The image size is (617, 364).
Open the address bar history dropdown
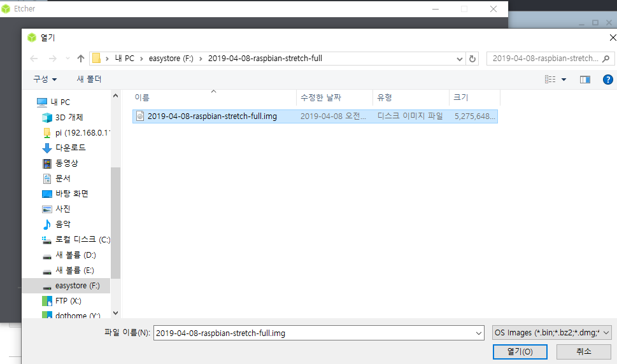point(459,59)
